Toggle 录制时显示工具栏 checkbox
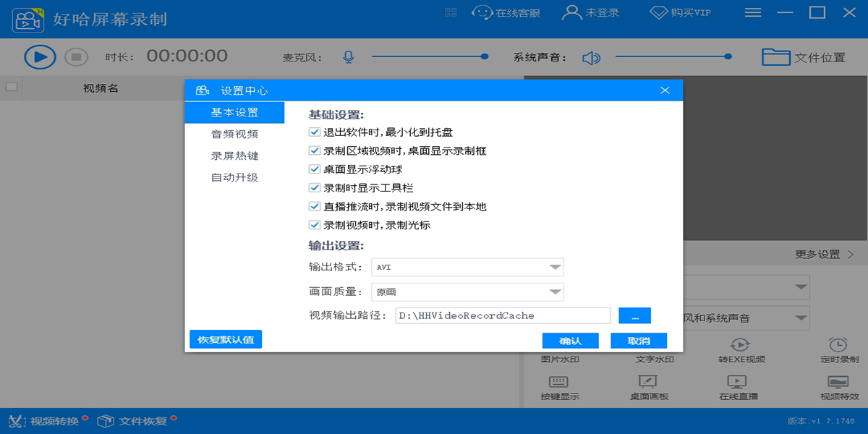Viewport: 868px width, 434px height. (x=314, y=188)
